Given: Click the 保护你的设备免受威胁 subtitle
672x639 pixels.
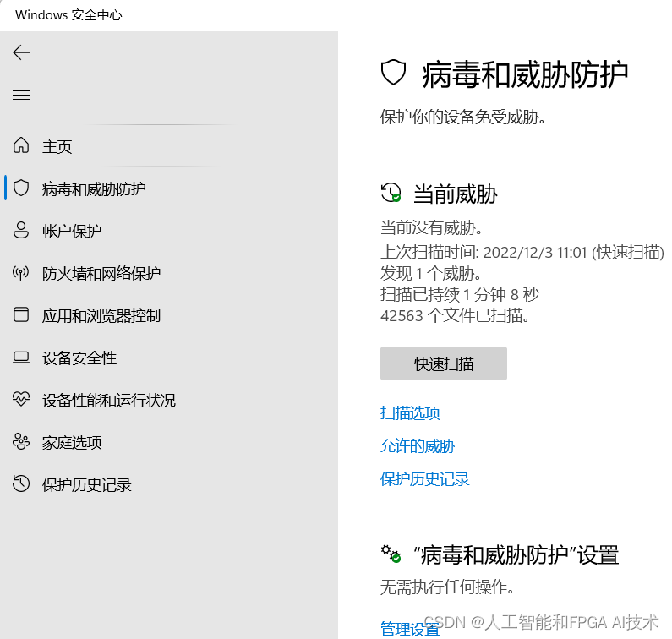Looking at the screenshot, I should (463, 117).
